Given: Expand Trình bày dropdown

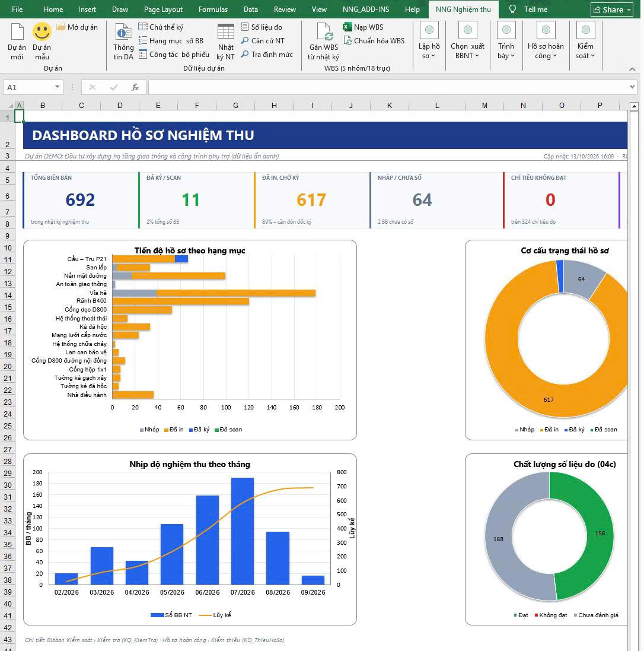Looking at the screenshot, I should [506, 42].
